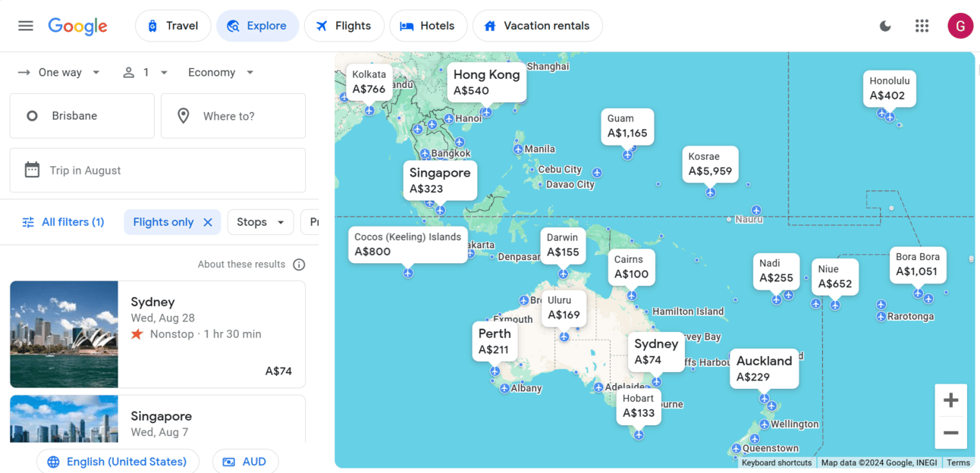Select Singapore Wed, Aug 7 result
The width and height of the screenshot is (980, 473).
click(x=158, y=418)
